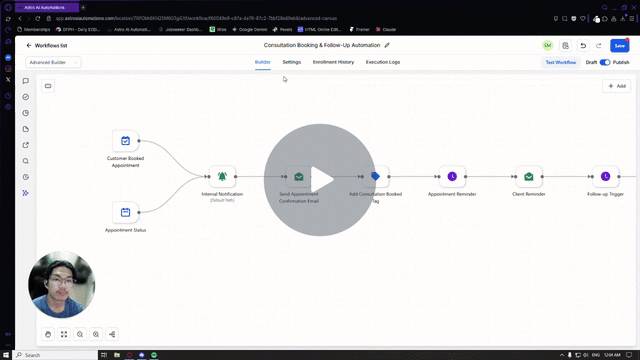This screenshot has width=640, height=360.
Task: Select the Appointment Status trigger node
Action: [125, 212]
